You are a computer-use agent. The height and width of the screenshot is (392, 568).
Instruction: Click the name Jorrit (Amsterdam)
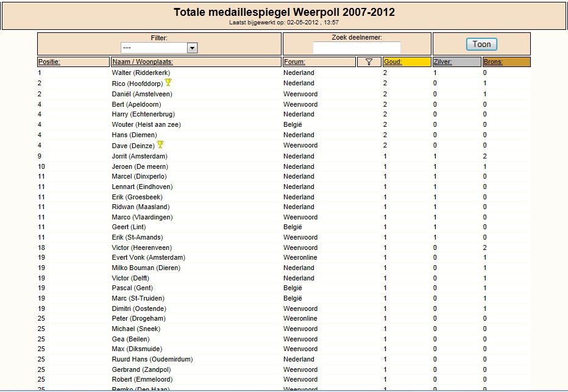point(140,156)
